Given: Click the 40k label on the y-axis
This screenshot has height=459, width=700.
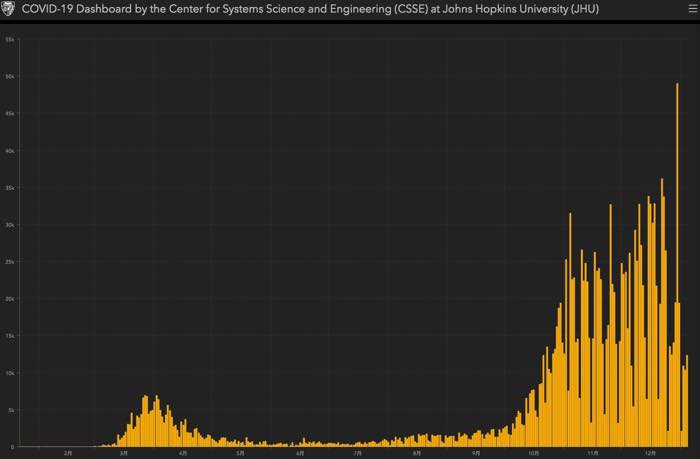Looking at the screenshot, I should tap(10, 151).
